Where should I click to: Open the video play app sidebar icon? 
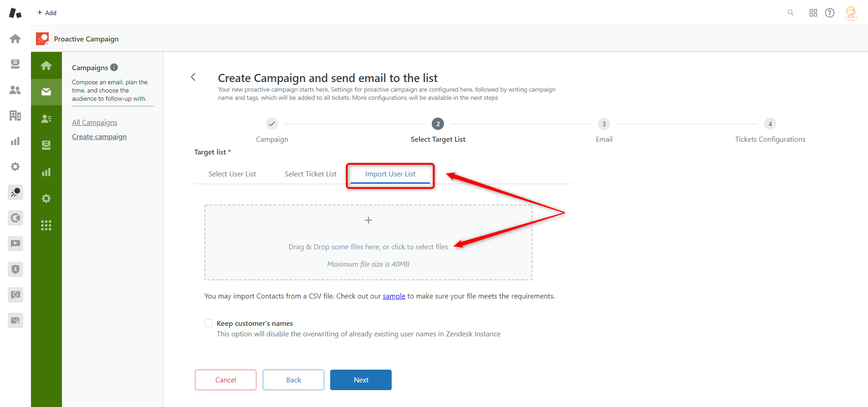coord(15,243)
